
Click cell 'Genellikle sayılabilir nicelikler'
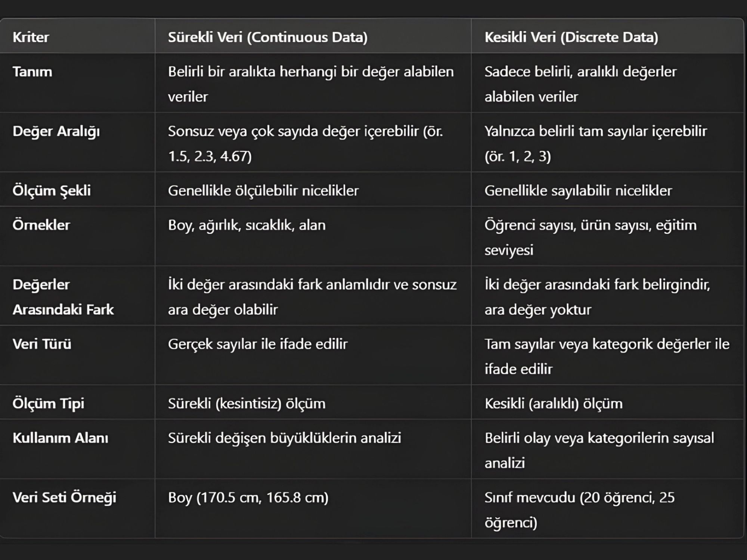click(x=578, y=191)
